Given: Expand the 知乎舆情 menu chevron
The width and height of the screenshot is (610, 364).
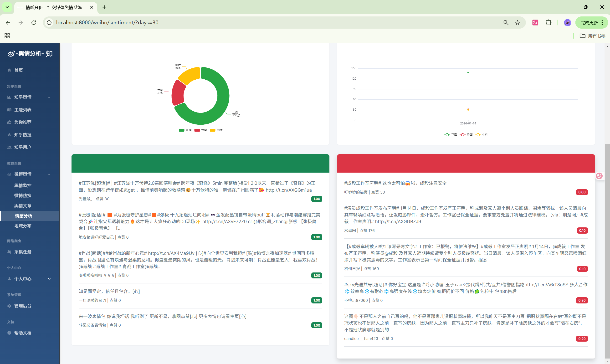Looking at the screenshot, I should (x=49, y=97).
